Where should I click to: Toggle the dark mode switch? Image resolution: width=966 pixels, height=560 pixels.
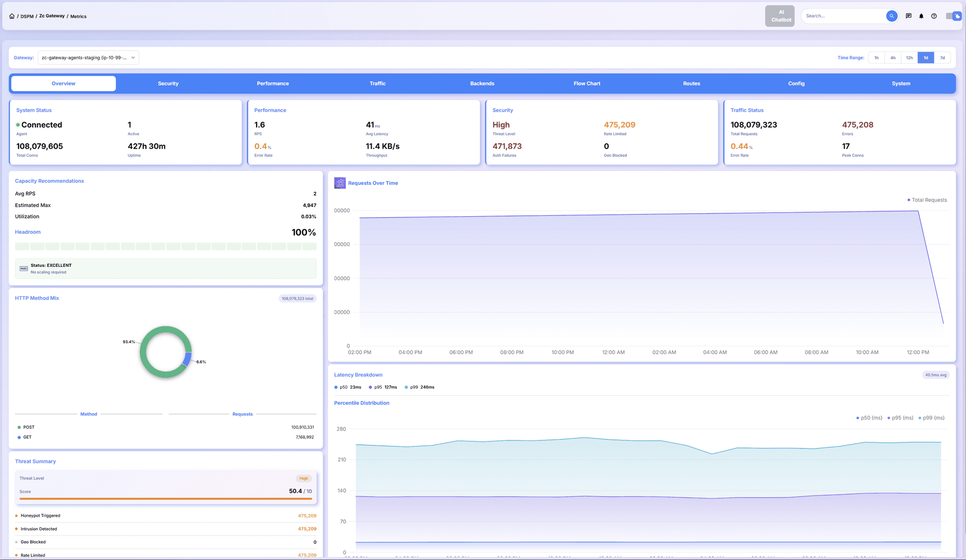click(953, 16)
